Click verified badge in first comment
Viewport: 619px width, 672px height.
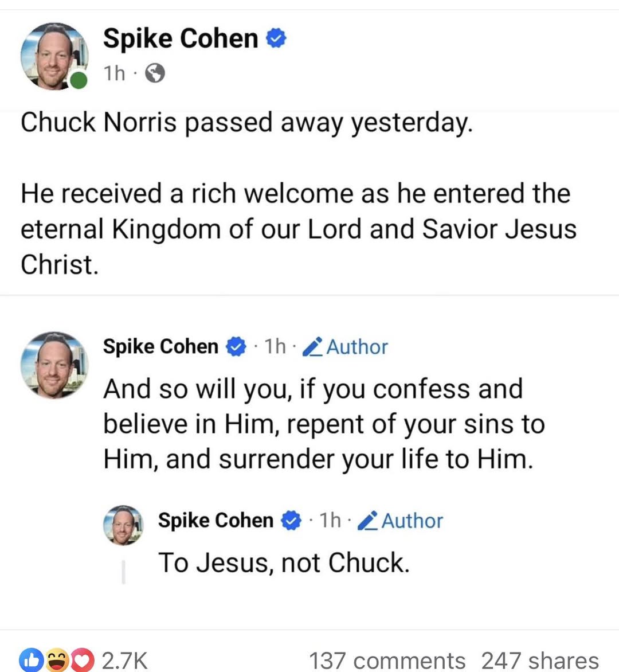[x=236, y=347]
